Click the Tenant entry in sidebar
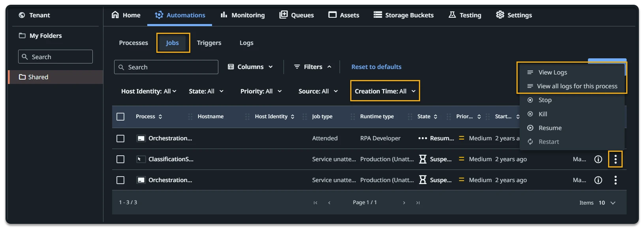644x229 pixels. coord(34,15)
